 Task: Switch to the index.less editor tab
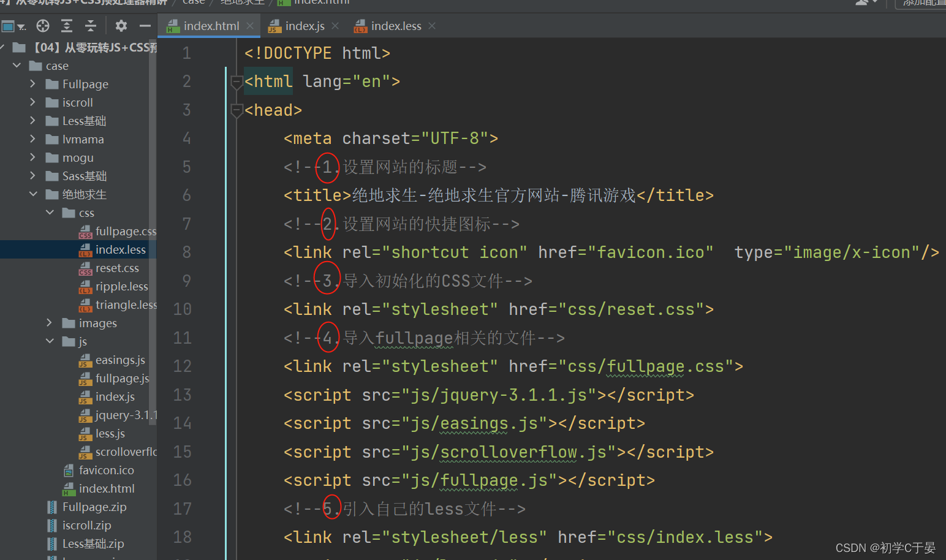point(395,26)
